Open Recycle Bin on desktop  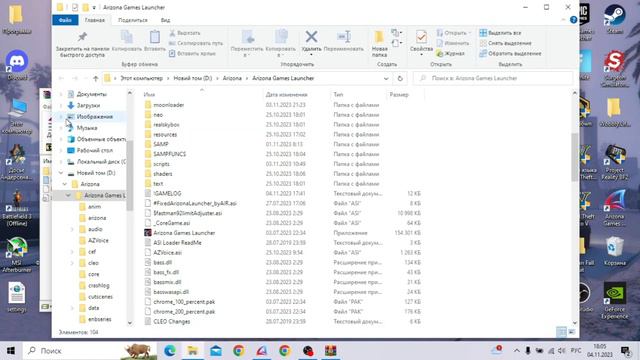click(x=615, y=251)
